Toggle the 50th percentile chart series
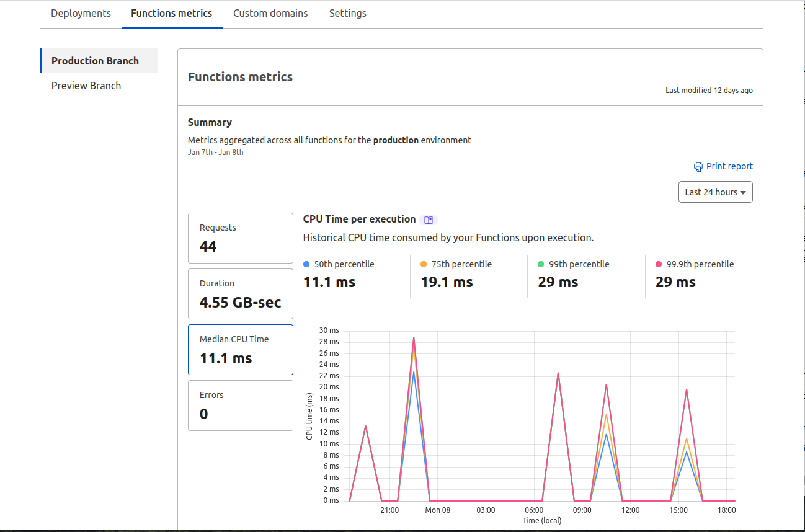This screenshot has width=805, height=532. [x=338, y=264]
